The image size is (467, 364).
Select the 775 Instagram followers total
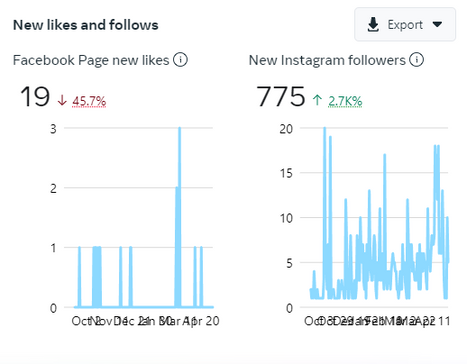[x=280, y=97]
